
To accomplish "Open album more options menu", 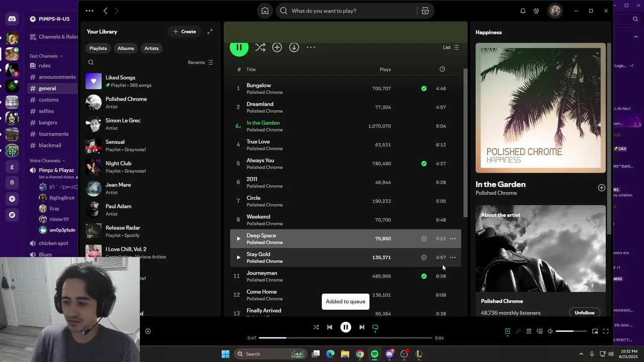I will [x=311, y=47].
